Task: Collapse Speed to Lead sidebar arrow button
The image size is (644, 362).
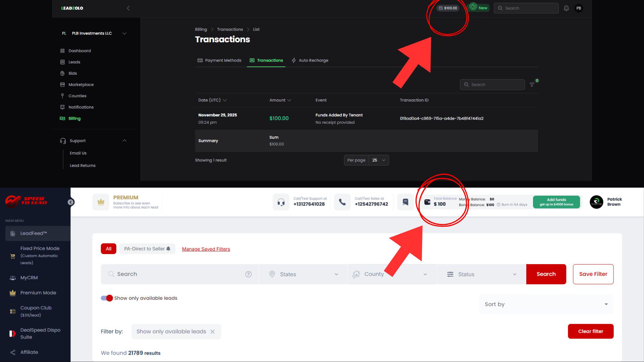Action: (x=70, y=202)
